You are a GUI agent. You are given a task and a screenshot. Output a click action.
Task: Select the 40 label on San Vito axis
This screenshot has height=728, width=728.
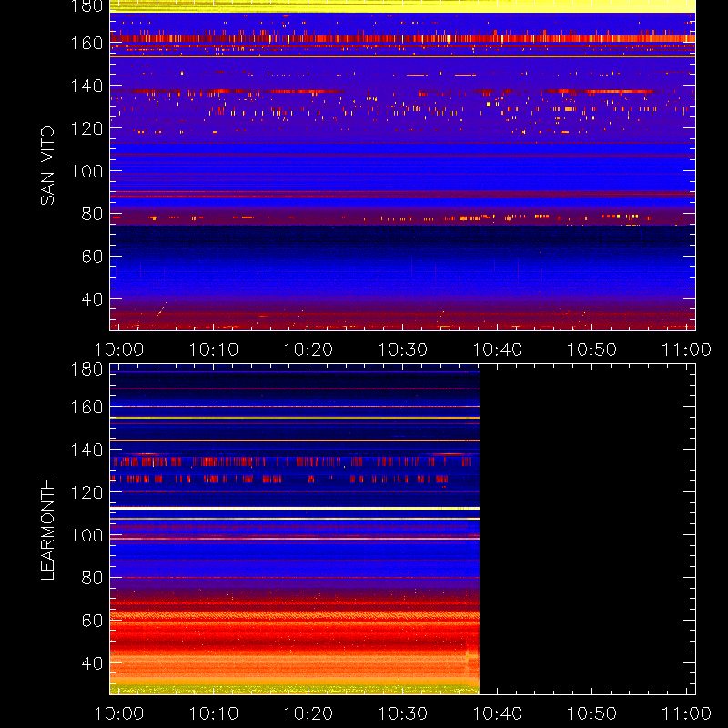point(93,299)
